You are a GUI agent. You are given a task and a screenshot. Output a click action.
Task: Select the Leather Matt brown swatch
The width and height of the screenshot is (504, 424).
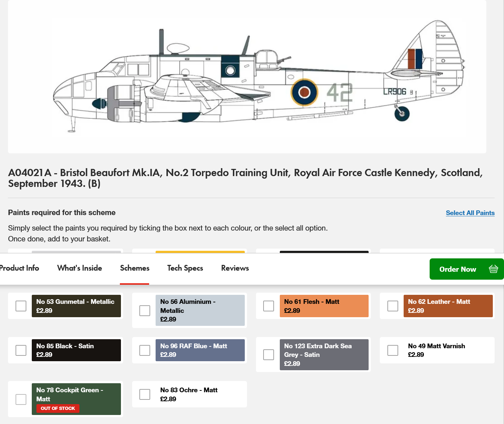448,306
